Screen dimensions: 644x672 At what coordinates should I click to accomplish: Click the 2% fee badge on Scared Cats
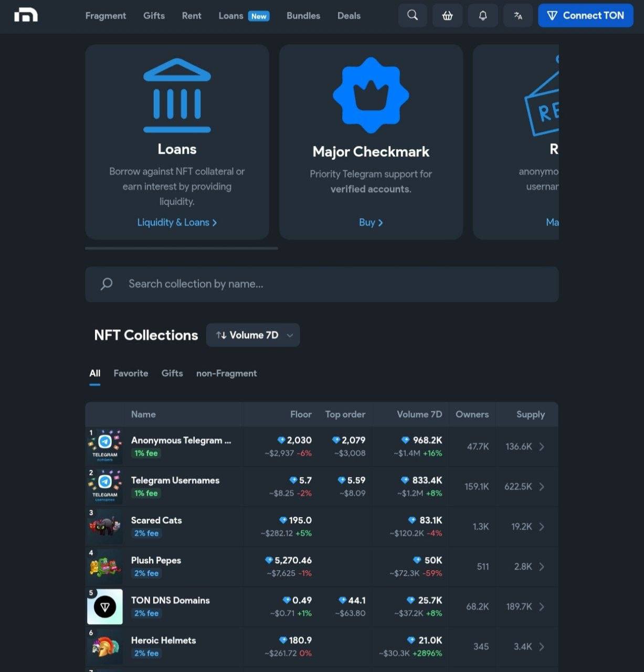[146, 533]
